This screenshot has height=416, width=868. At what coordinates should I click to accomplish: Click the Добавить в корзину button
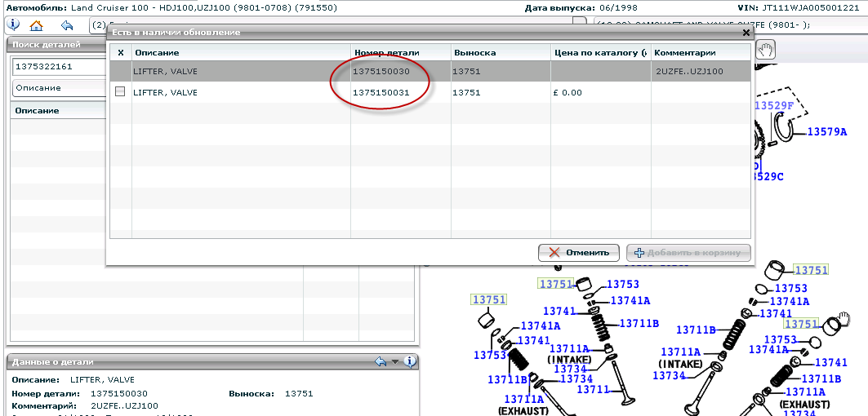tap(688, 252)
